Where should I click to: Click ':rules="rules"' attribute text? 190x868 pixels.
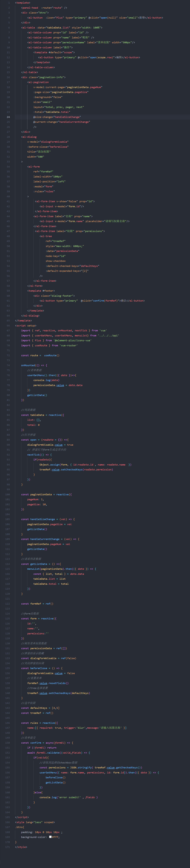pyautogui.click(x=44, y=191)
